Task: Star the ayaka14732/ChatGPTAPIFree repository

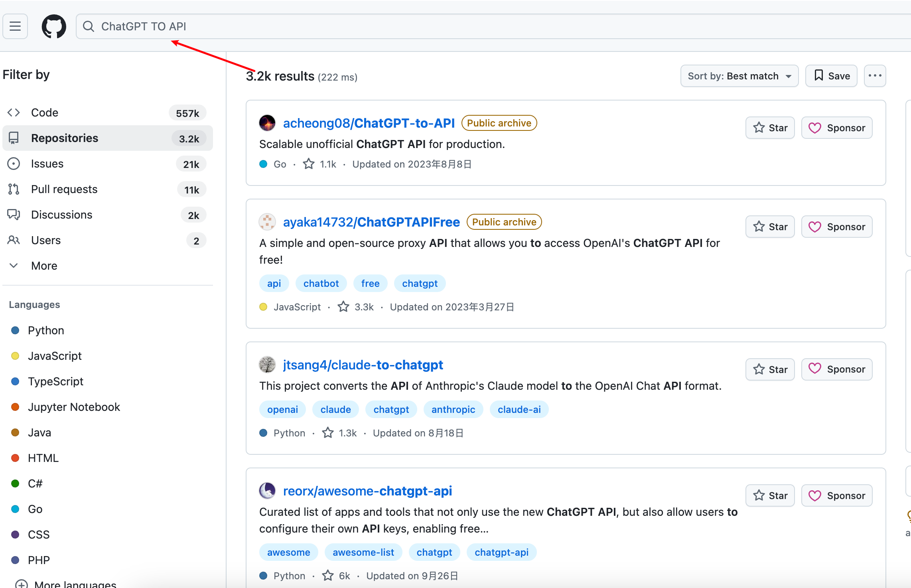Action: click(x=769, y=226)
